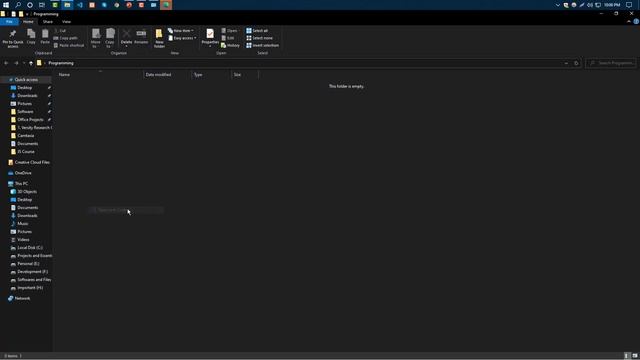Click the Up one level arrow

31,63
